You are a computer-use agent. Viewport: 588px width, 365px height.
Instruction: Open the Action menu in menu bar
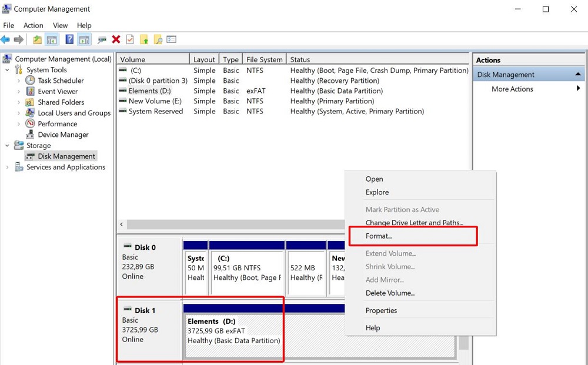coord(34,25)
